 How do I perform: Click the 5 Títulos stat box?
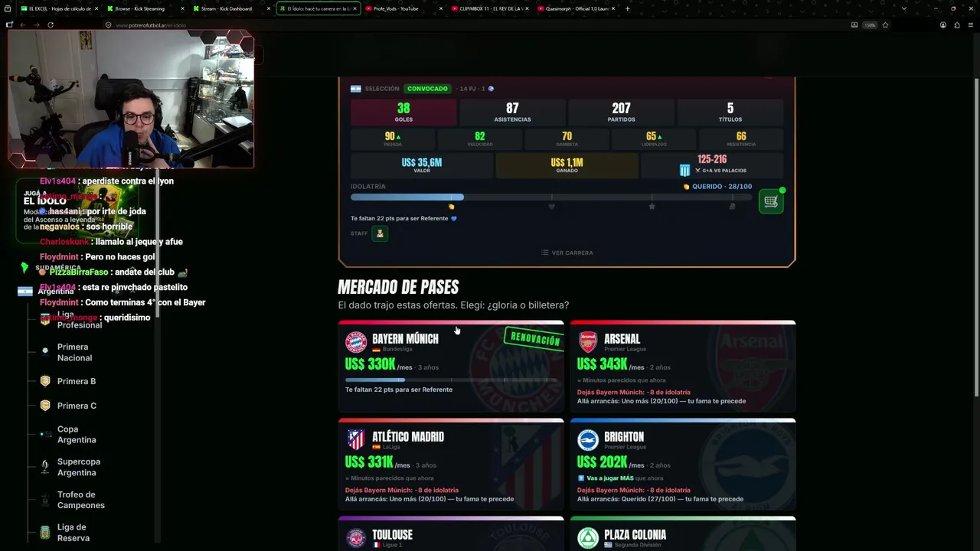(730, 112)
